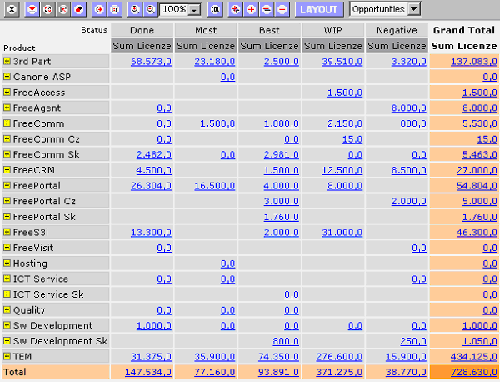The height and width of the screenshot is (382, 500).
Task: Toggle the FreePortal row expander icon
Action: [7, 185]
